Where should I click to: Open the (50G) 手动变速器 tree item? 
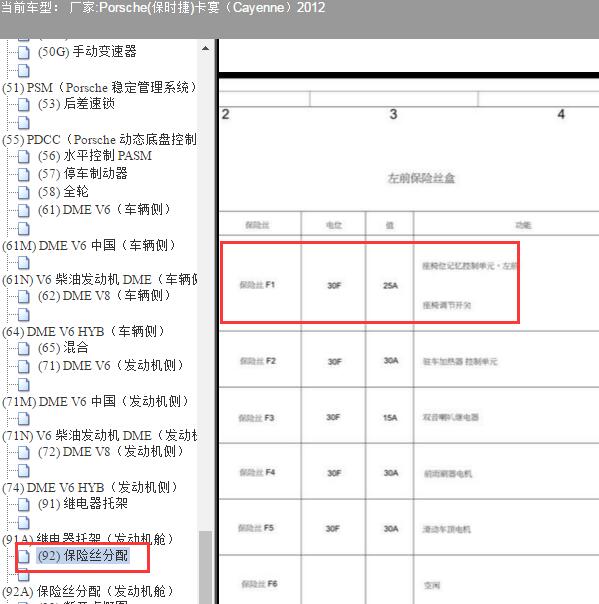coord(87,51)
